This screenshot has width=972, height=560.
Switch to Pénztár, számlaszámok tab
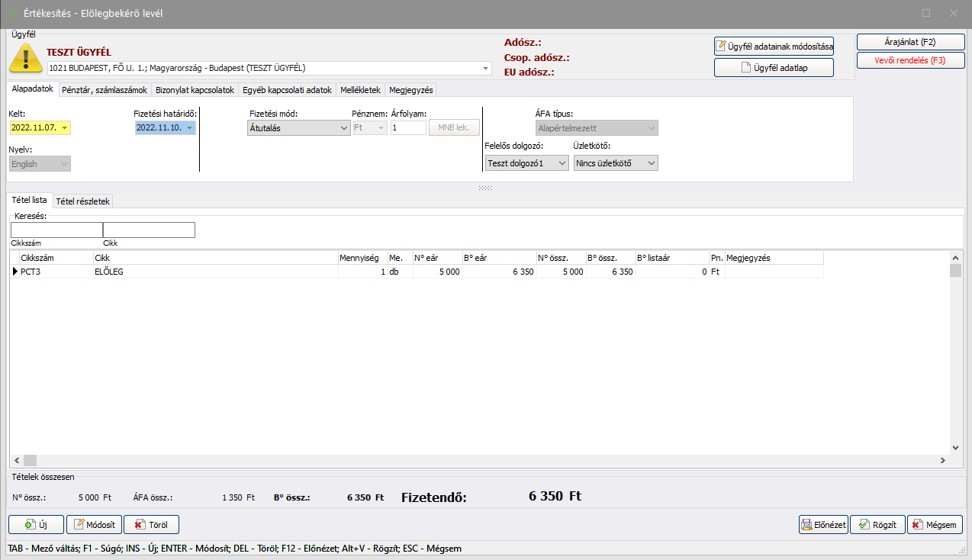(x=105, y=90)
